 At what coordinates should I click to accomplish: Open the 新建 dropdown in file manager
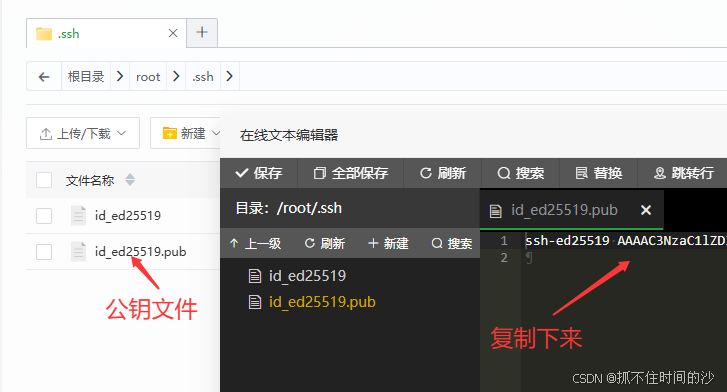(x=185, y=133)
